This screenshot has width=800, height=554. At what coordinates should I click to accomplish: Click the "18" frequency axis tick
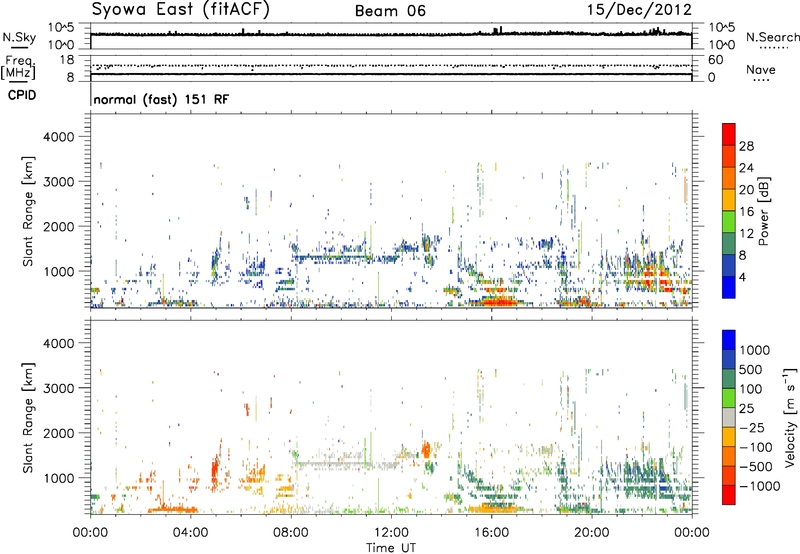pos(67,60)
